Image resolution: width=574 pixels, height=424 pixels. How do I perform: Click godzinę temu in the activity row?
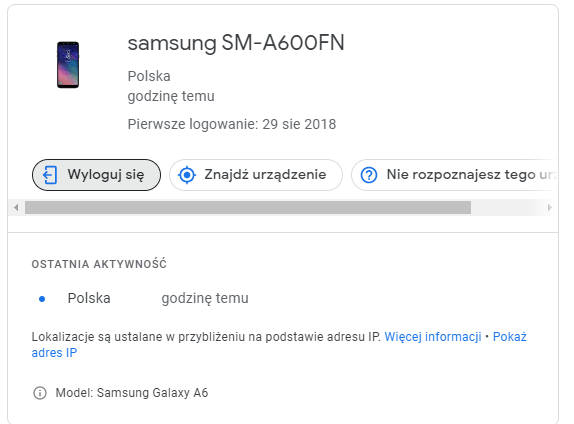pyautogui.click(x=205, y=298)
